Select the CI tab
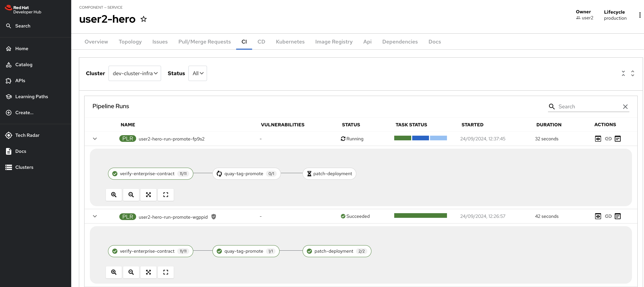This screenshot has height=287, width=644. click(244, 42)
